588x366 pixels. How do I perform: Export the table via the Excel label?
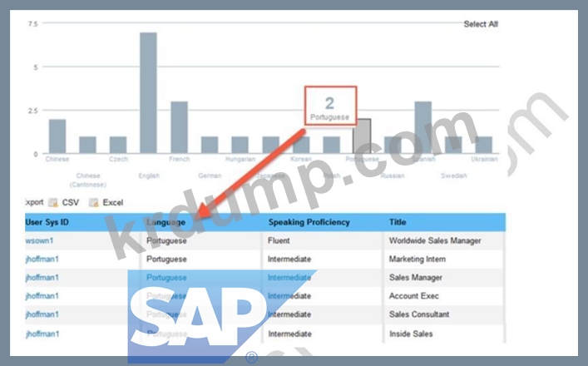pos(113,202)
